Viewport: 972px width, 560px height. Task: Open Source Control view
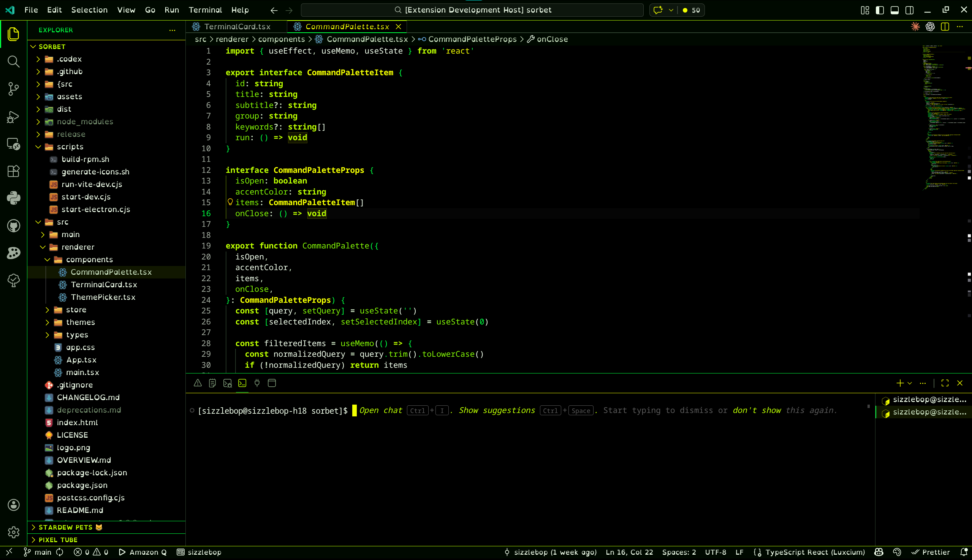click(13, 89)
